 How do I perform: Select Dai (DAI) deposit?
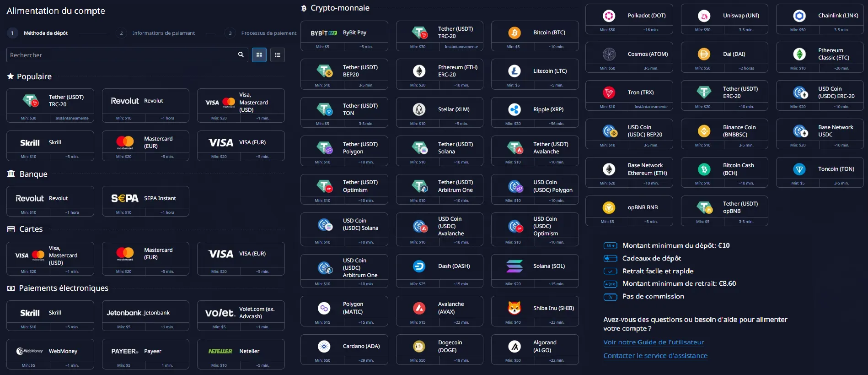click(x=724, y=57)
